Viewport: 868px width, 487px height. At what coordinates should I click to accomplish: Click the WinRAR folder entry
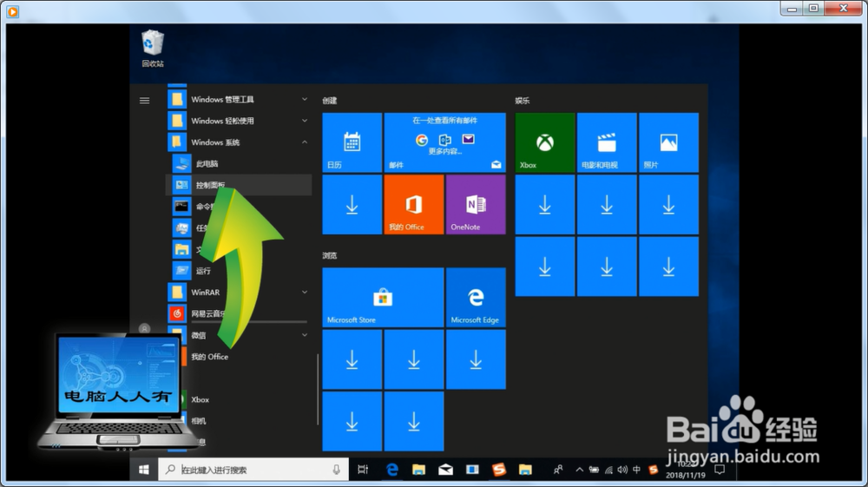[240, 292]
